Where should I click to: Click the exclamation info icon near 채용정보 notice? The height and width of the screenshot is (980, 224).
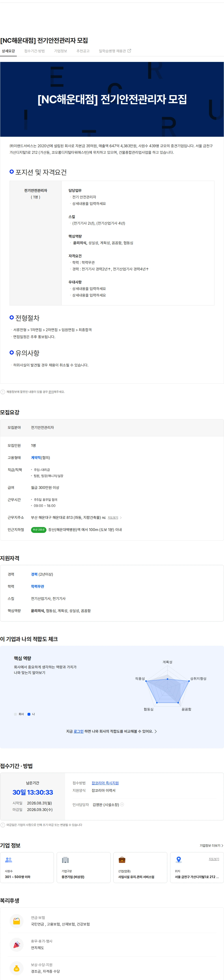tap(3, 392)
